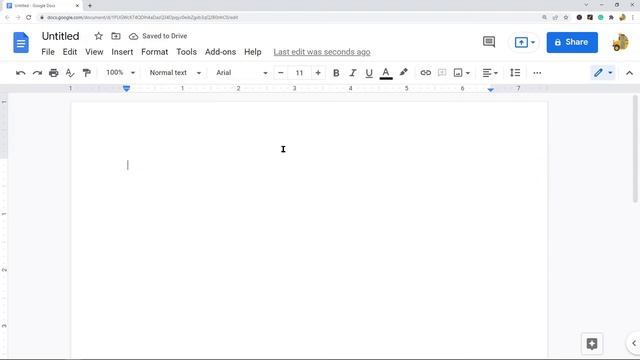Screen dimensions: 640x360
Task: Click the right indent marker on ruler
Action: pos(491,89)
